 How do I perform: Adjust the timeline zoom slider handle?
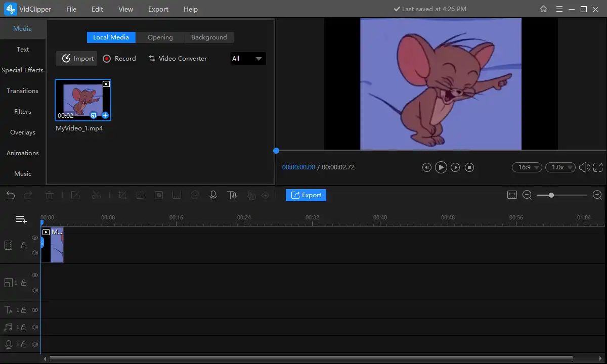551,195
